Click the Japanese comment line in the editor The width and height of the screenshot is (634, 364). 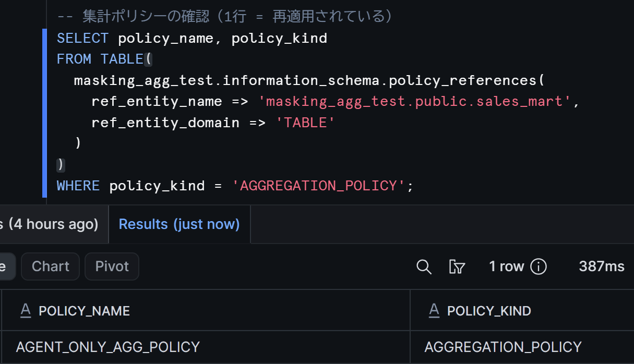(x=225, y=17)
